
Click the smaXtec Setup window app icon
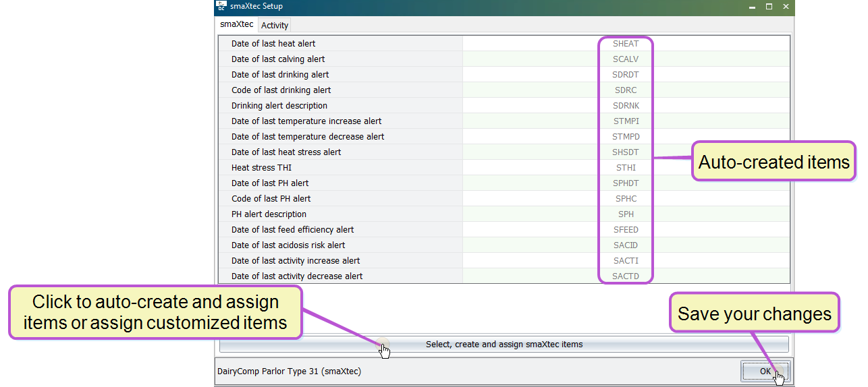pyautogui.click(x=221, y=7)
